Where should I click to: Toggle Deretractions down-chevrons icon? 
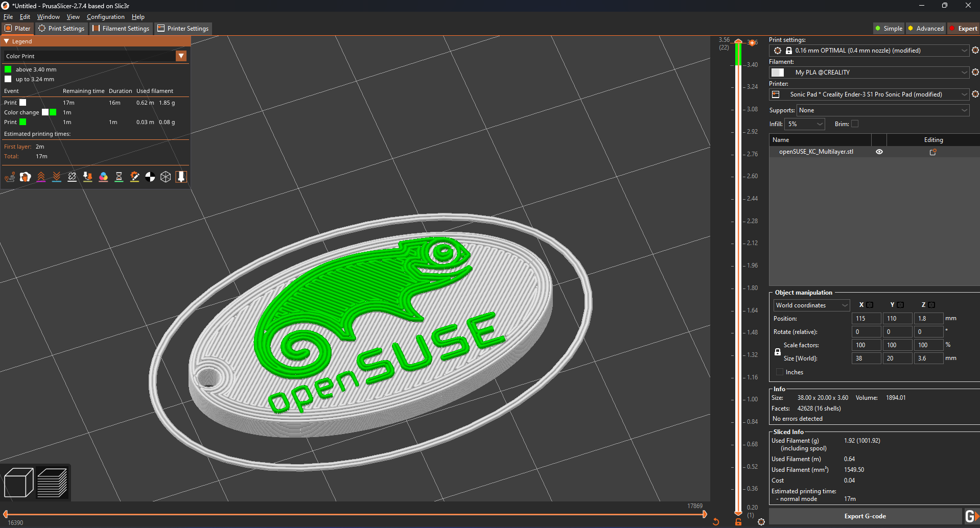coord(57,177)
